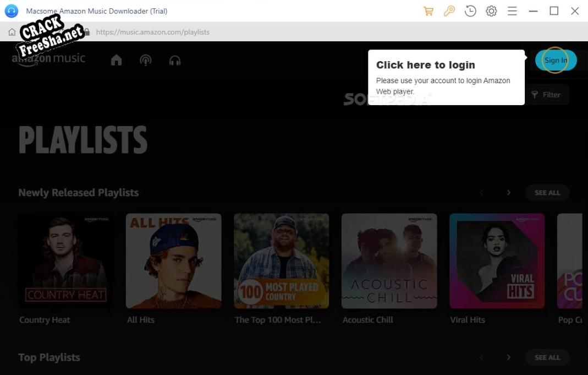Open the library headphones icon

(175, 60)
